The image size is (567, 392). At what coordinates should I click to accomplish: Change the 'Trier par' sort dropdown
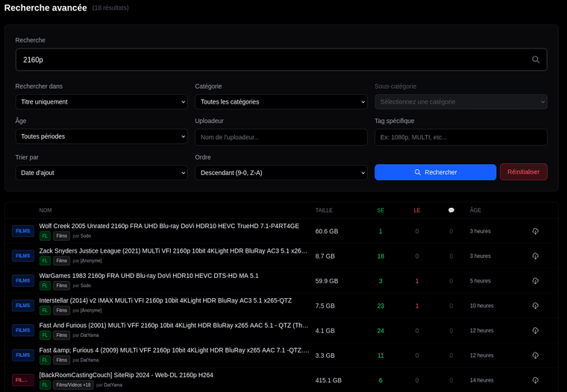(101, 172)
